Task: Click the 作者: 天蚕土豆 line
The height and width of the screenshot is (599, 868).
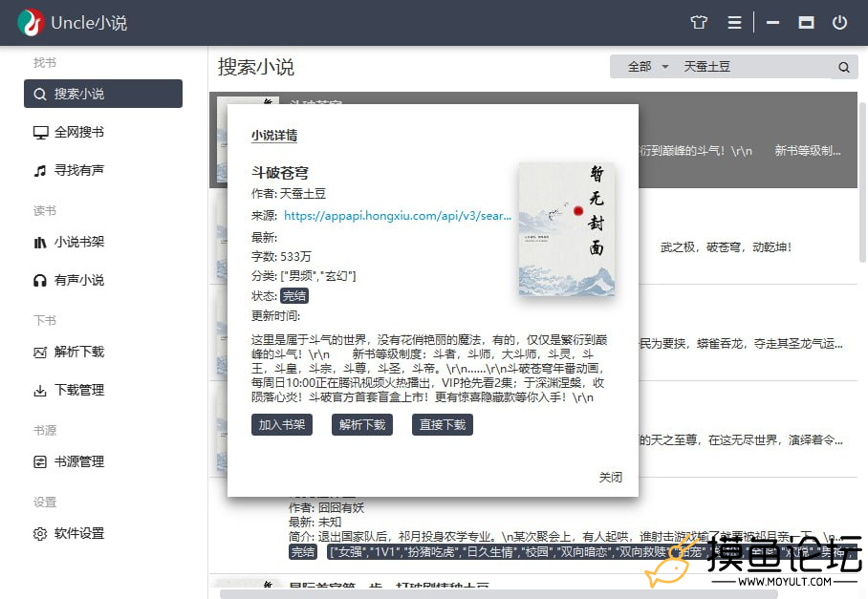Action: [289, 194]
